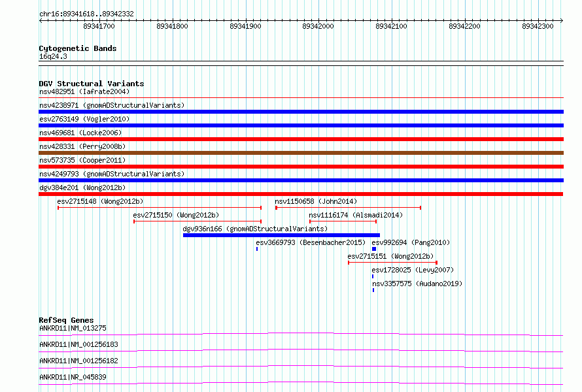The image size is (582, 392).
Task: Click ruler position 89342300
Action: coord(538,26)
